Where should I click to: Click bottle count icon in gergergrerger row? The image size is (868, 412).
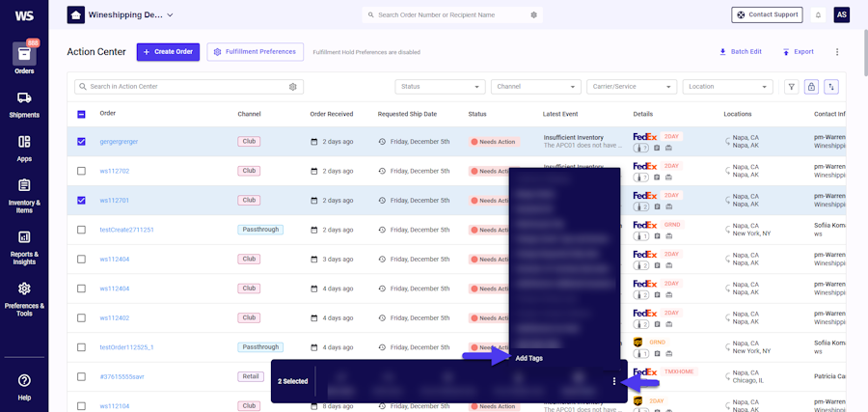click(x=641, y=148)
